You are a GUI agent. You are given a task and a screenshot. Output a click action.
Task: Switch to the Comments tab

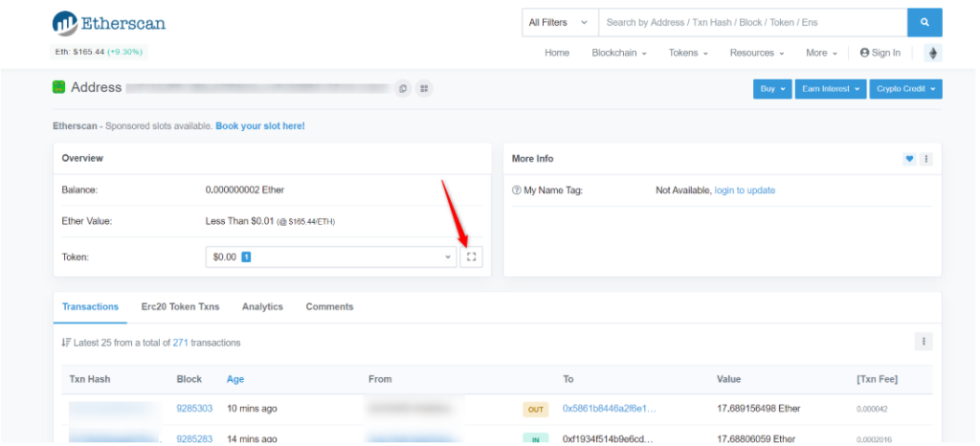329,306
